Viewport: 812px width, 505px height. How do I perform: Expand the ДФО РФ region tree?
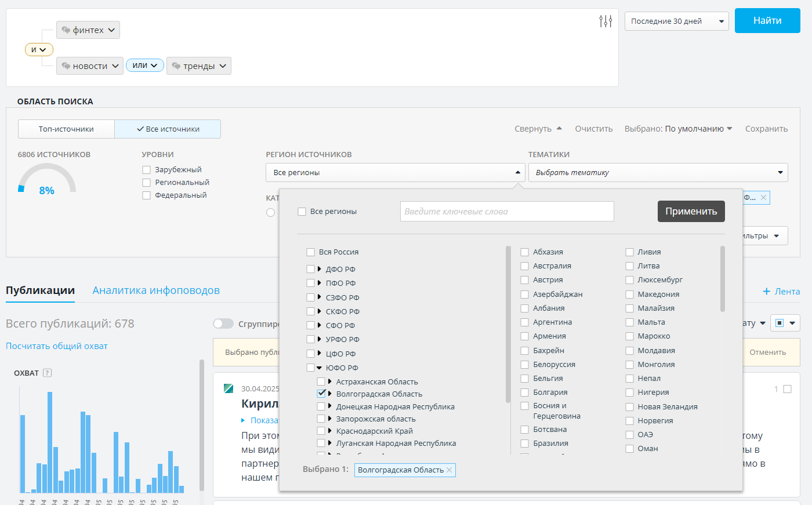tap(319, 269)
